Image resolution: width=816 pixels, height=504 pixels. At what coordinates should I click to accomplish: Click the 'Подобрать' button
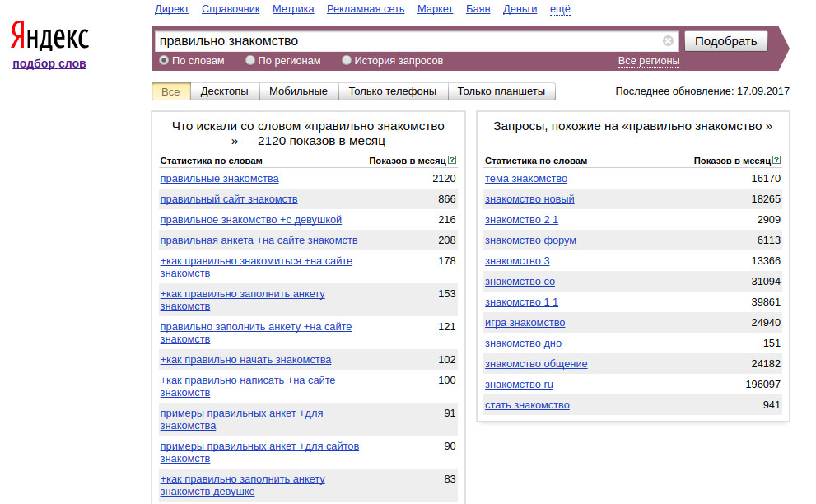(x=726, y=41)
